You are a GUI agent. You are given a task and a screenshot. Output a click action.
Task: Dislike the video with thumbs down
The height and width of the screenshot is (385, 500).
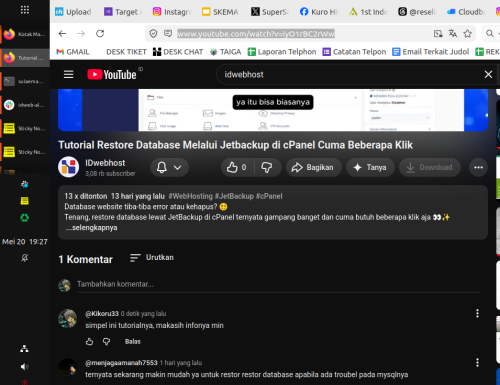point(267,167)
